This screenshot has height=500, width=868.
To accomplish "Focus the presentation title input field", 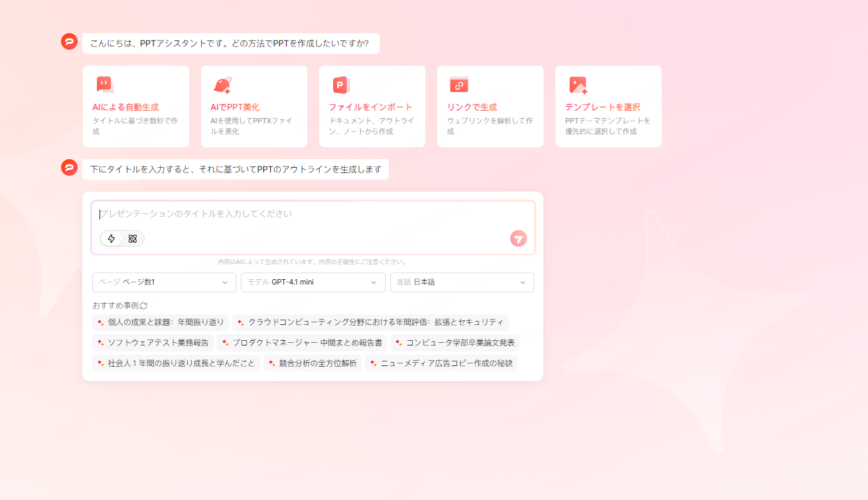I will click(312, 214).
